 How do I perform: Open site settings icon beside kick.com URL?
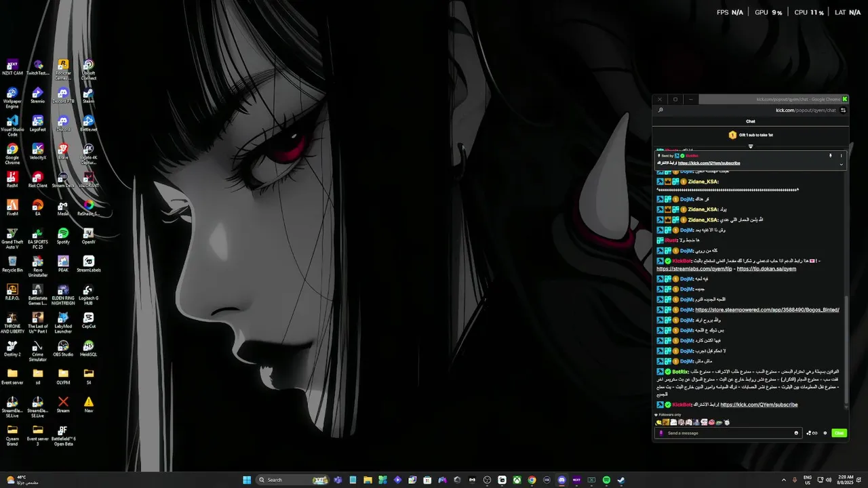(843, 110)
